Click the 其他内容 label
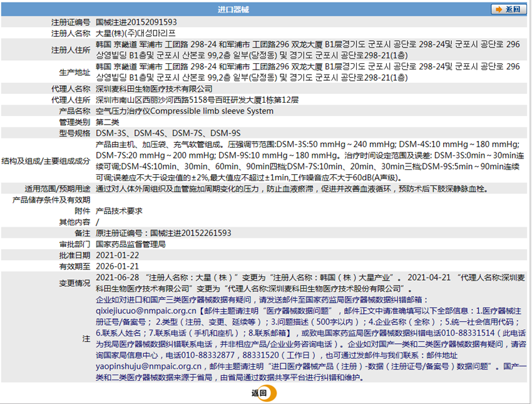Image resolution: width=532 pixels, height=404 pixels. [74, 222]
